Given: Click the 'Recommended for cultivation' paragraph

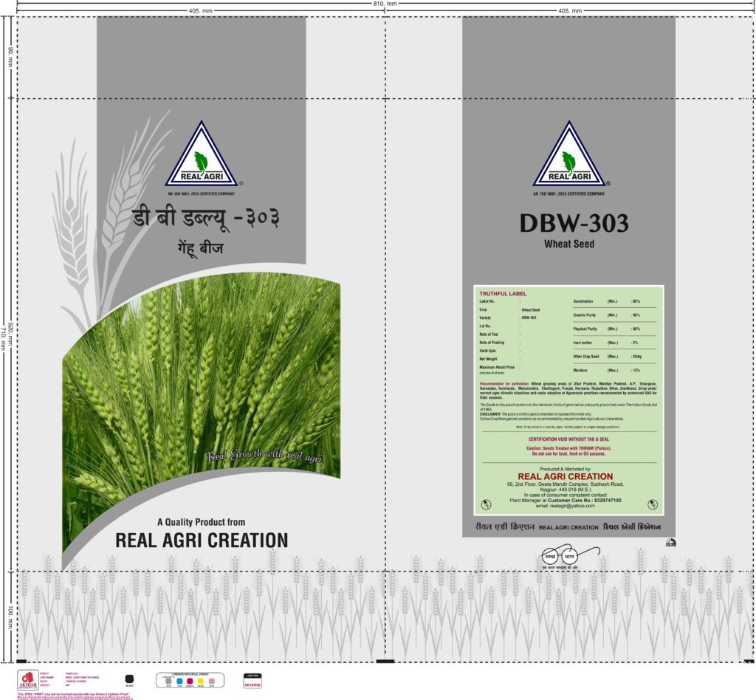Looking at the screenshot, I should [x=568, y=391].
